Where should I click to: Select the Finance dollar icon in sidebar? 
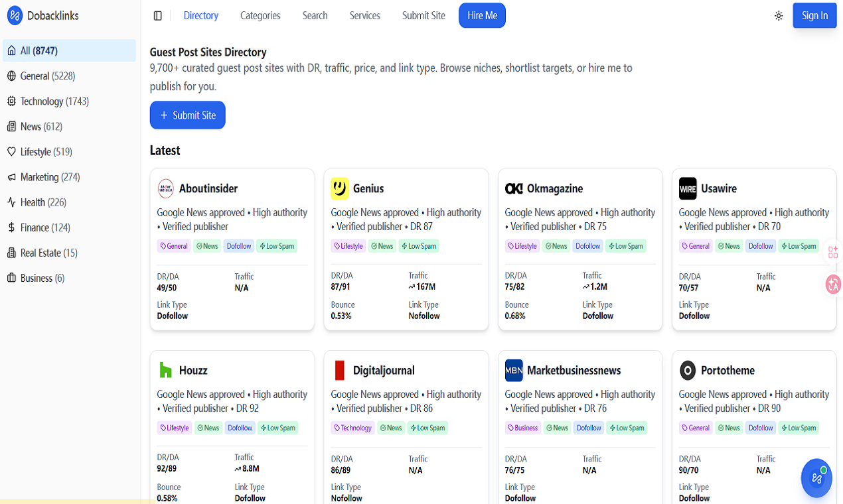point(11,227)
